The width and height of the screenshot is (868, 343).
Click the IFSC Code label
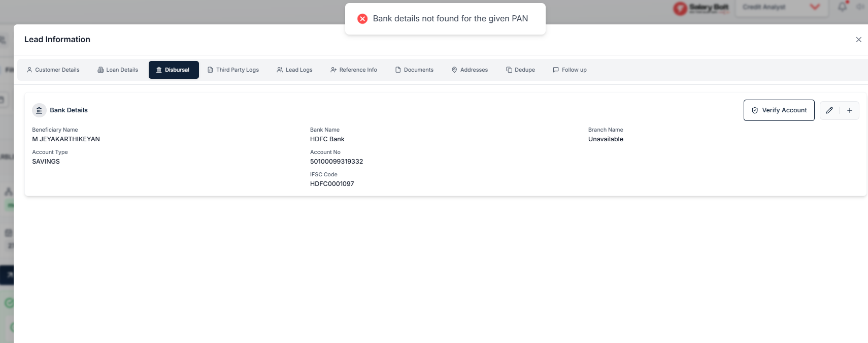pos(324,175)
